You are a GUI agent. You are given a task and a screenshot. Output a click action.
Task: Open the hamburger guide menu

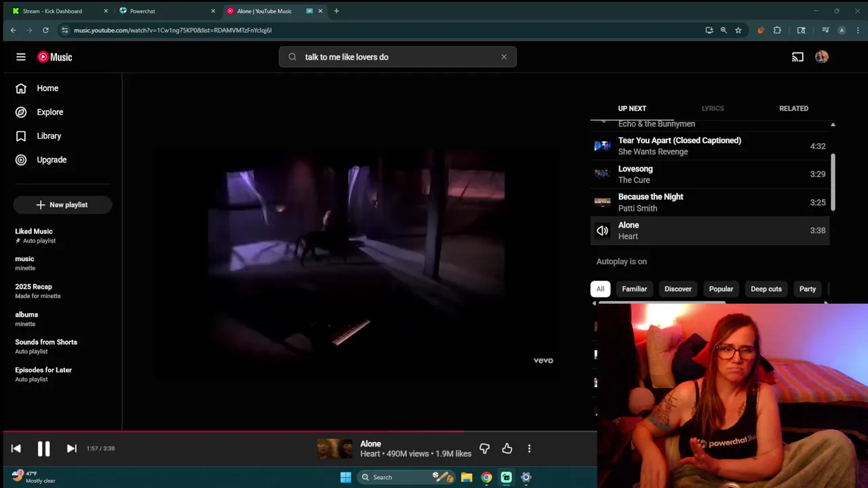tap(21, 57)
